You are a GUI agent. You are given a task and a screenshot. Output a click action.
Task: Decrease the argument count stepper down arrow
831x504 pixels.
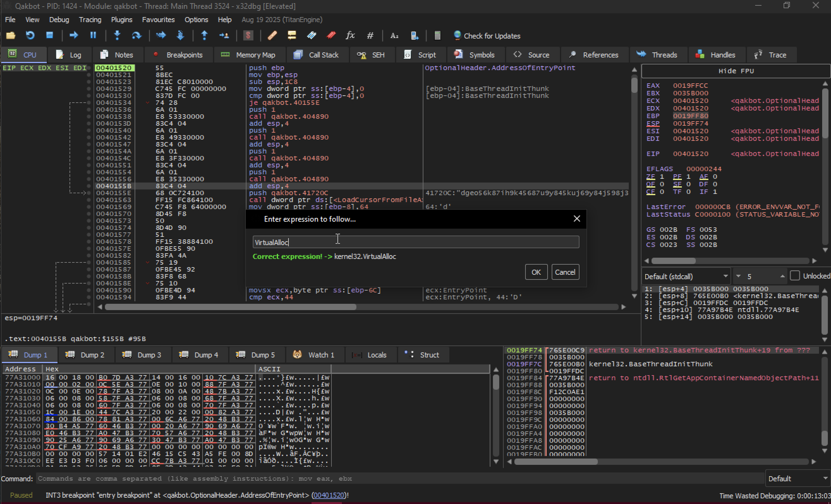click(738, 276)
